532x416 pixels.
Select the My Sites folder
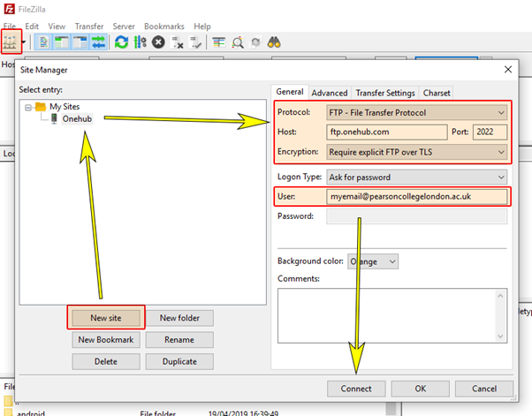[x=65, y=107]
